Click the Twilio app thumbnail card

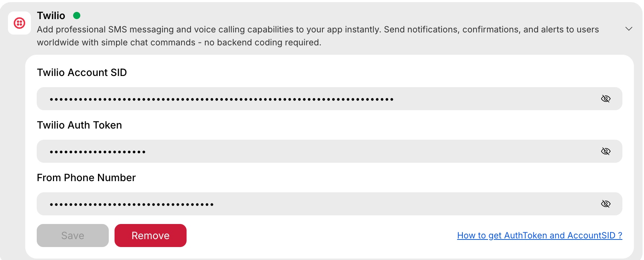[19, 23]
